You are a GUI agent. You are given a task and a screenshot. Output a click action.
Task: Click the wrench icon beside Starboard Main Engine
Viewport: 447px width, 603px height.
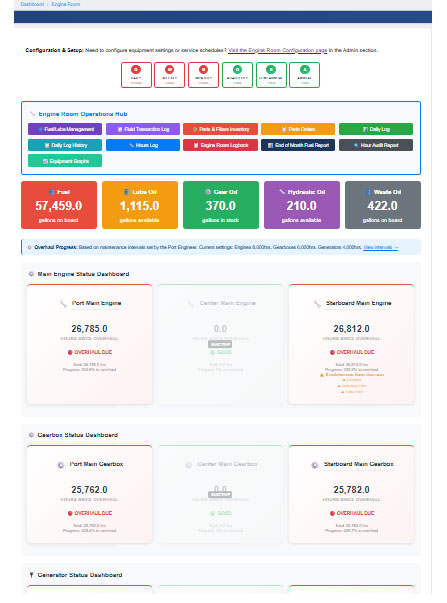pos(317,304)
